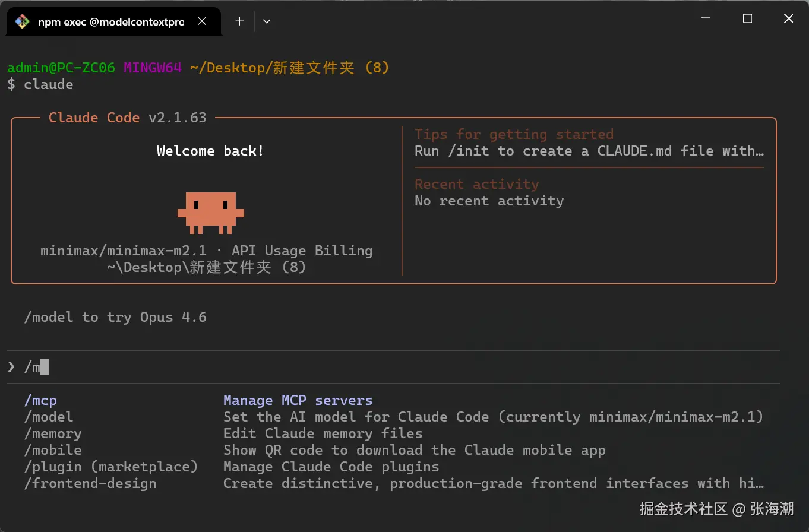Select the /frontend-design suggestion
Viewport: 809px width, 532px height.
[x=90, y=483]
